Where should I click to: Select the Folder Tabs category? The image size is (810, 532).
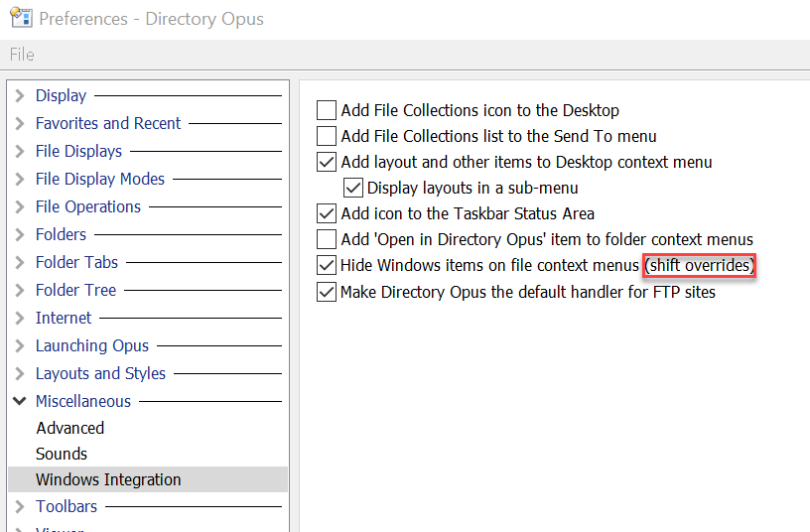(76, 262)
